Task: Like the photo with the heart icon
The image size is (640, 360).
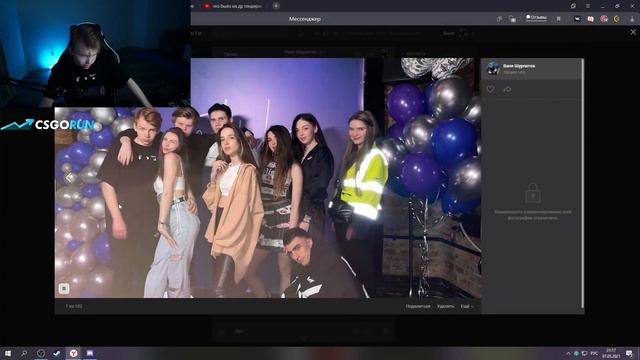Action: 490,89
